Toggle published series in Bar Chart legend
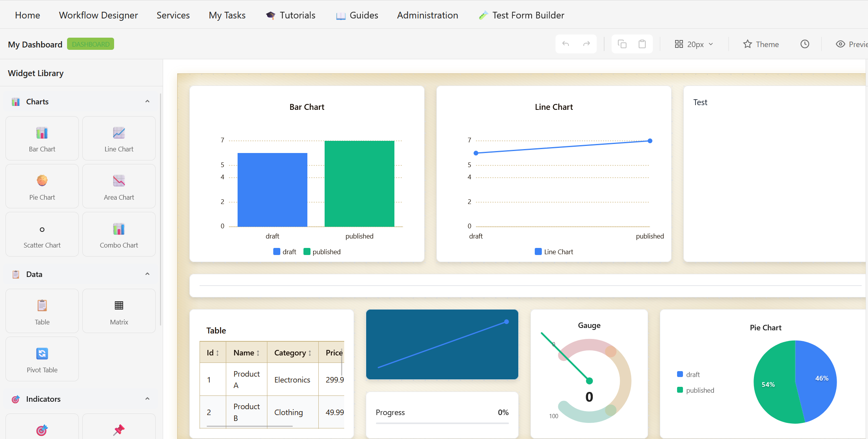This screenshot has height=439, width=868. tap(322, 252)
